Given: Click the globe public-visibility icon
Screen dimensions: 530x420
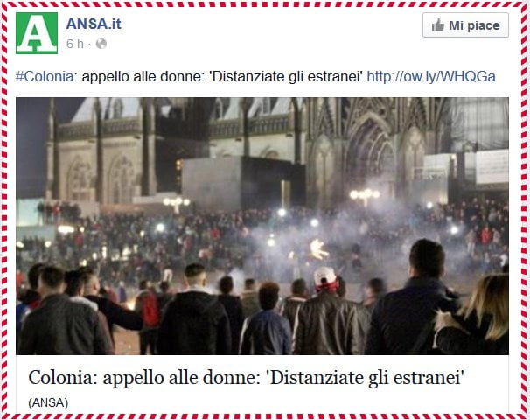Looking at the screenshot, I should (x=101, y=44).
